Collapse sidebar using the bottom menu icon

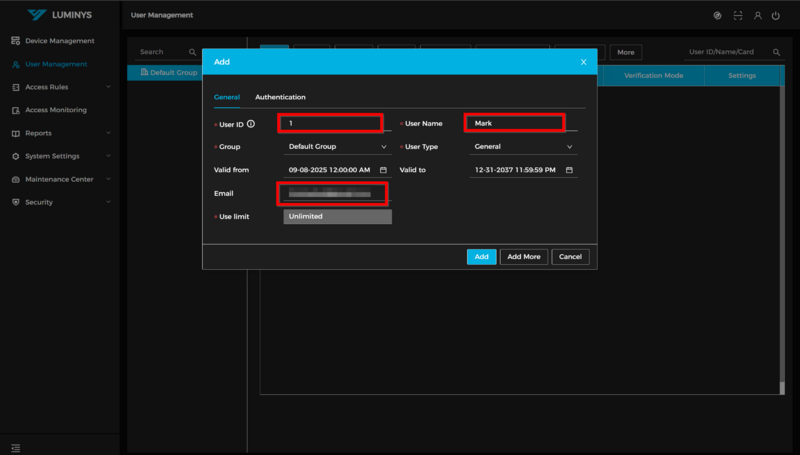[15, 446]
